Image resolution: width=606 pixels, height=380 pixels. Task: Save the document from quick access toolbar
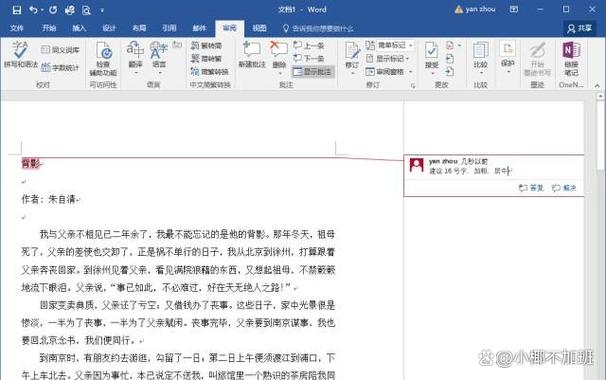[17, 10]
